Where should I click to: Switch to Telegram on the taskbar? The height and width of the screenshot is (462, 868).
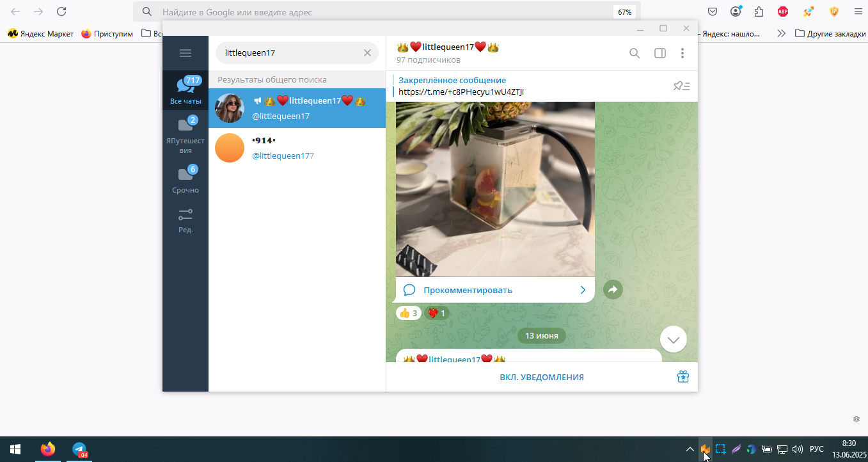(79, 449)
